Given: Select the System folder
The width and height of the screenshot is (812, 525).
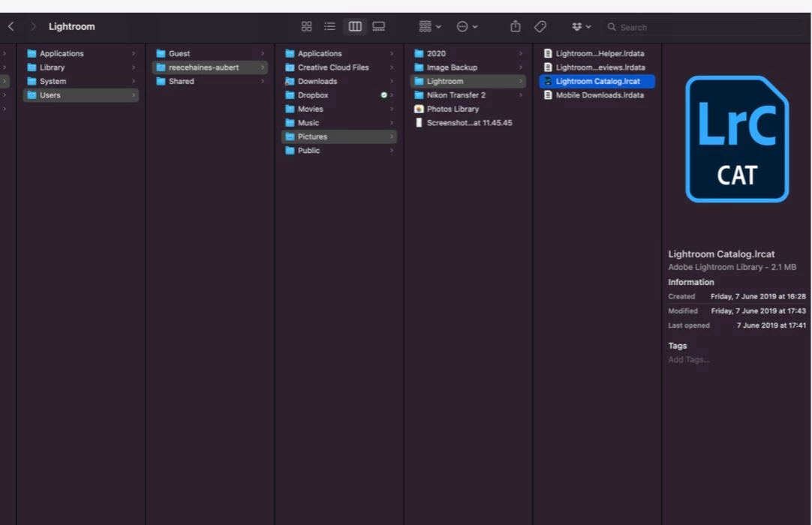Looking at the screenshot, I should 81,81.
